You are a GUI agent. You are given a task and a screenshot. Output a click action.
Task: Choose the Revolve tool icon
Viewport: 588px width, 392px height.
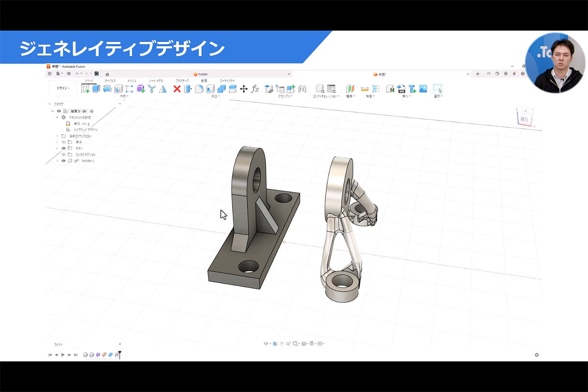pos(107,89)
